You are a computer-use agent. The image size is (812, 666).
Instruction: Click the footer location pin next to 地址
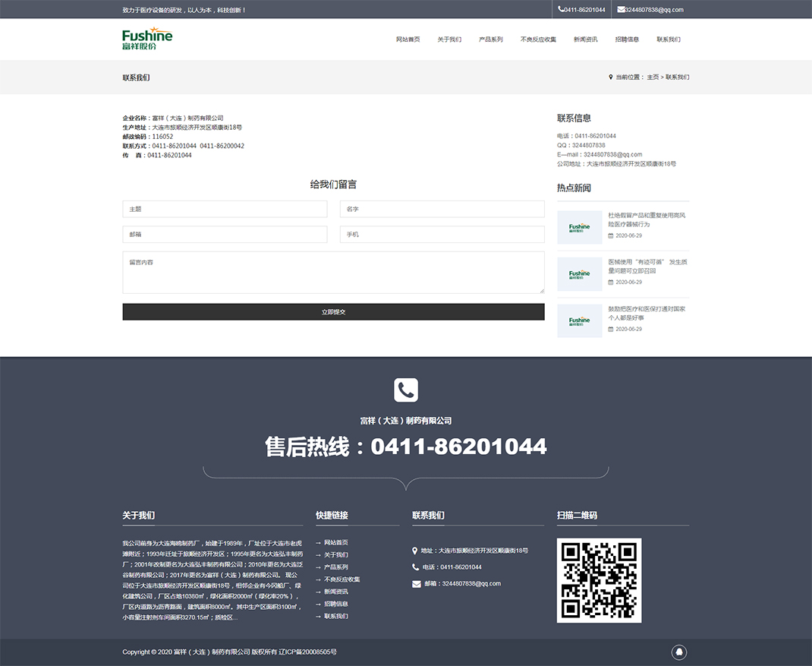pos(415,551)
